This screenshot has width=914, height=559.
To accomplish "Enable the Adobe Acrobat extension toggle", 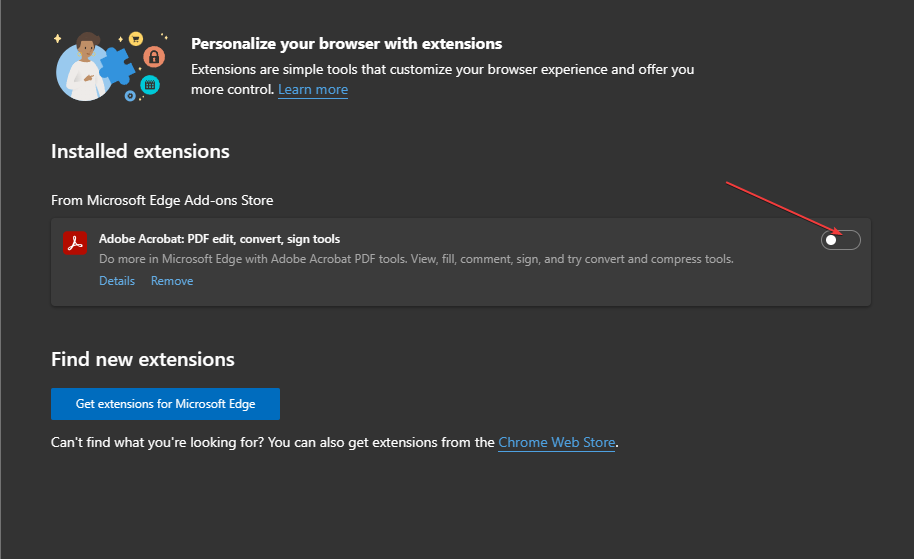I will point(840,240).
